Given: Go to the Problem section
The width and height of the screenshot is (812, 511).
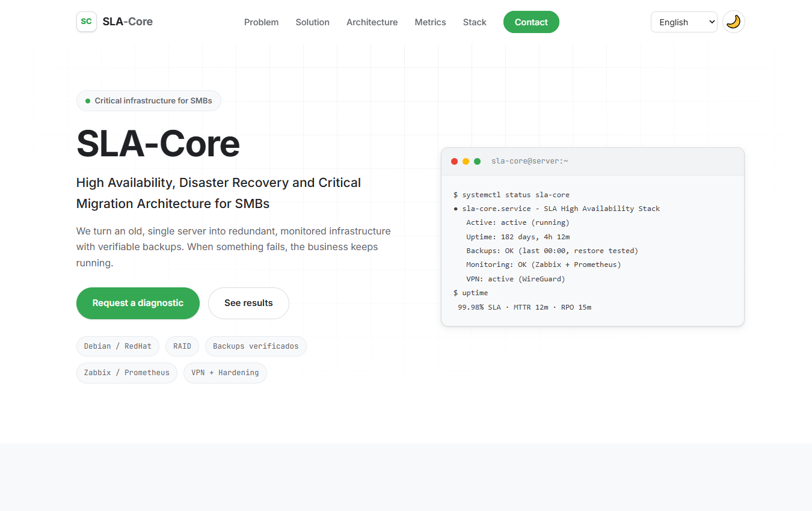Looking at the screenshot, I should [261, 22].
